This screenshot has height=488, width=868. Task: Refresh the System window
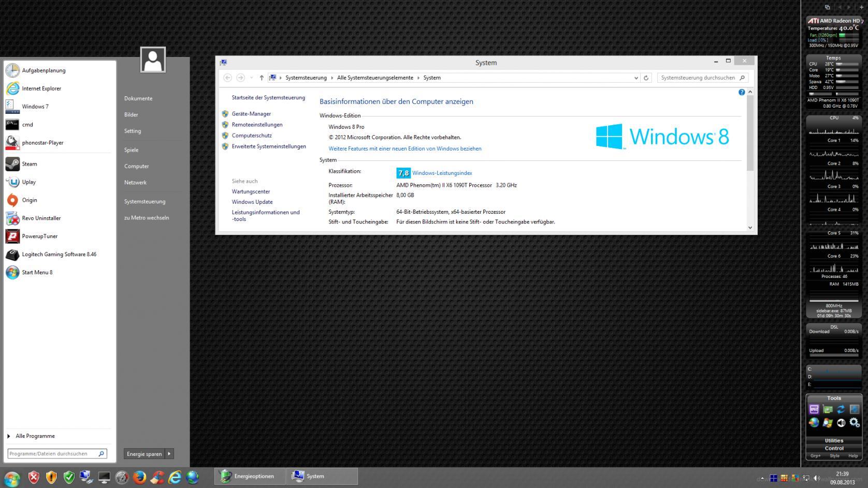pos(646,78)
